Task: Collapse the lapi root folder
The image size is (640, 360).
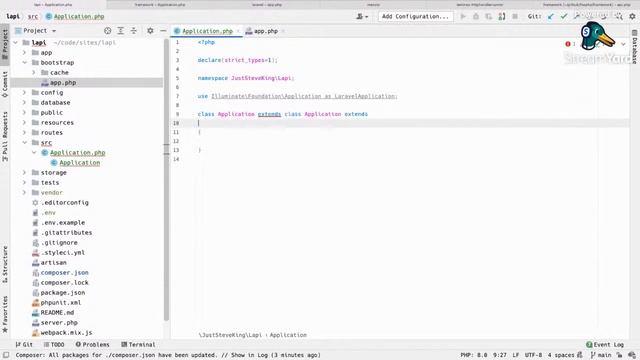Action: [16, 42]
